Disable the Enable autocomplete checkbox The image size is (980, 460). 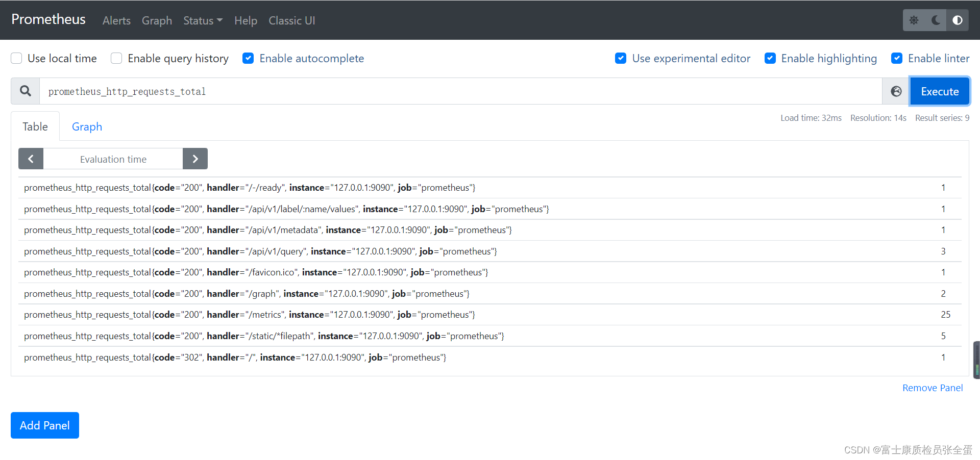click(248, 58)
